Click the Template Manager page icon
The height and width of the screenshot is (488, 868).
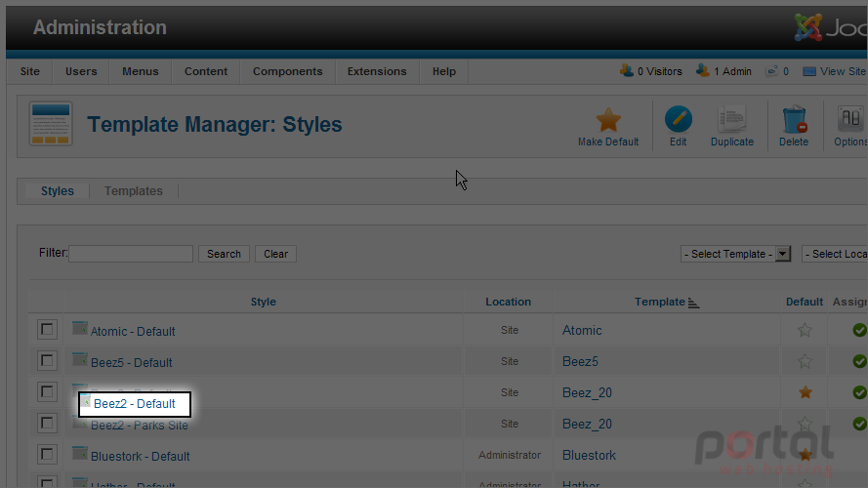pyautogui.click(x=51, y=123)
